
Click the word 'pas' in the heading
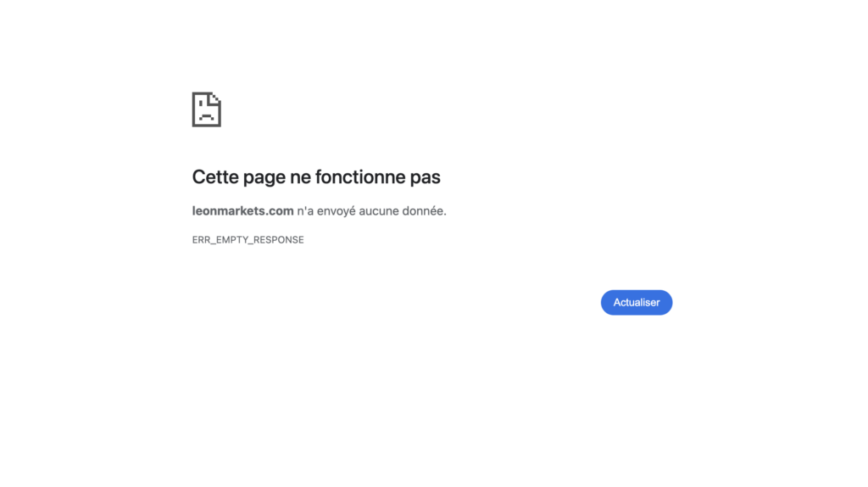tap(426, 177)
